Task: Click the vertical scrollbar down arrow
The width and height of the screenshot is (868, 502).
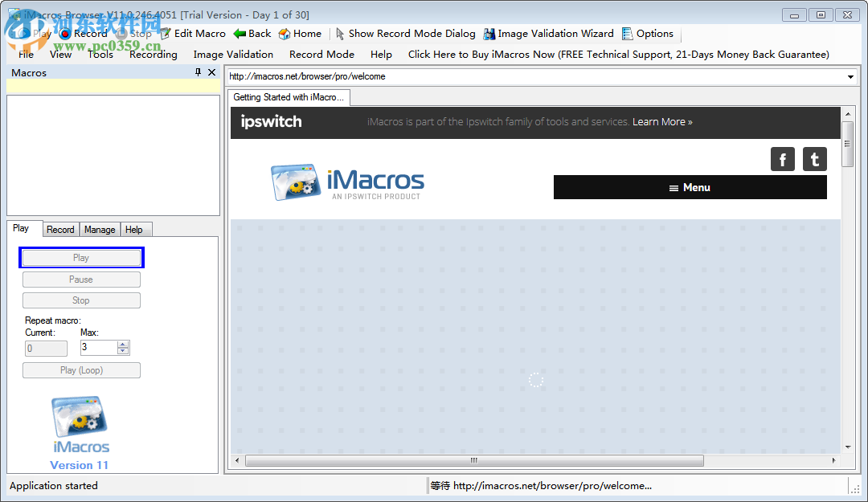Action: click(848, 447)
